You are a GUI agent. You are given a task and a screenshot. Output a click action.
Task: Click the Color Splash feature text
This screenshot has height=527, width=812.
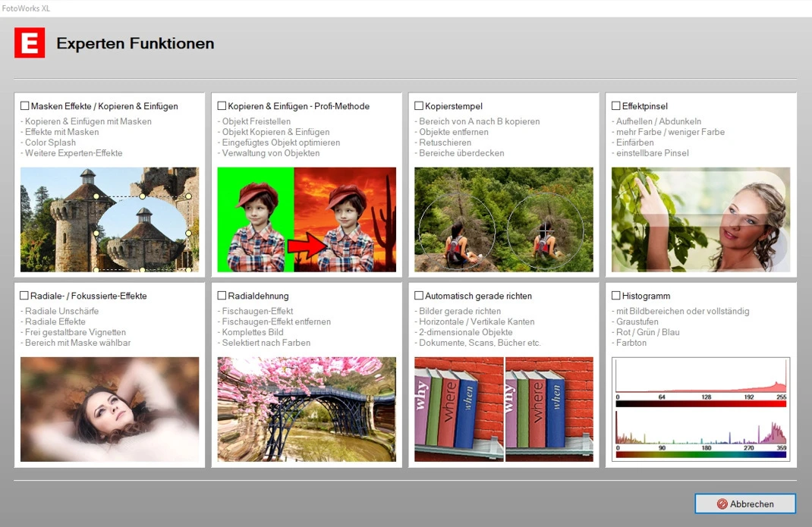tap(50, 143)
